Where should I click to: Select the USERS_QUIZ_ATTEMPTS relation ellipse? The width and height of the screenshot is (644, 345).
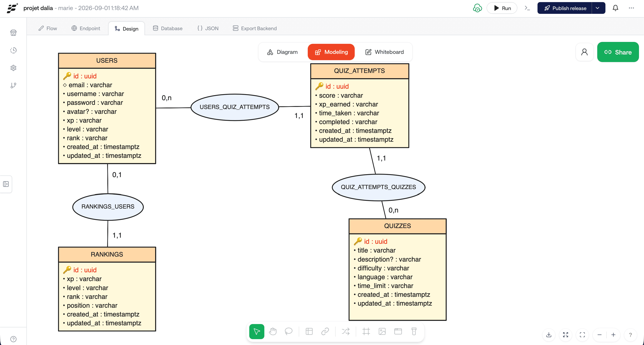[x=235, y=107]
